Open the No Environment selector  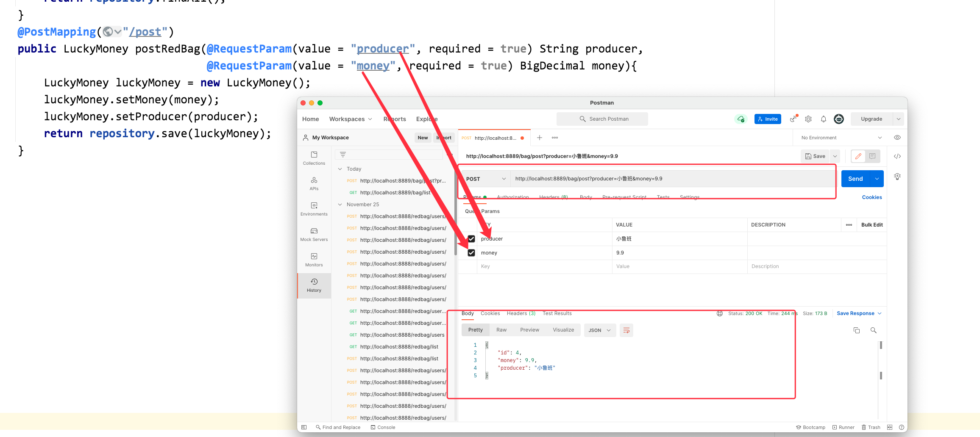pyautogui.click(x=842, y=138)
